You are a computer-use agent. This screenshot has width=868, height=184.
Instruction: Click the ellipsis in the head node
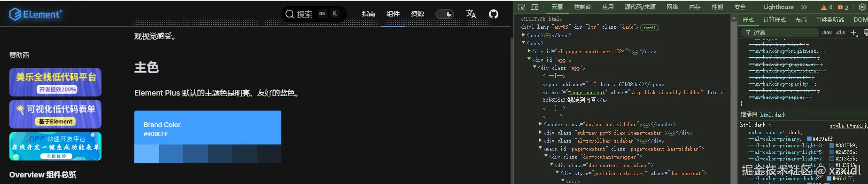click(x=547, y=36)
